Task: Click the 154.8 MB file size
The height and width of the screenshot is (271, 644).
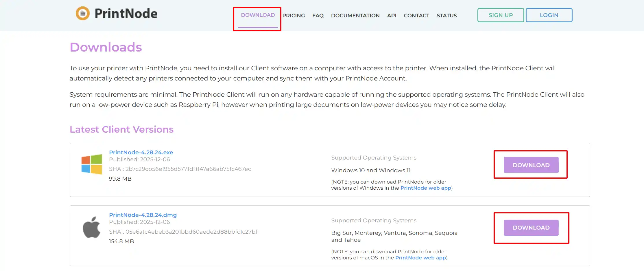Action: click(121, 241)
